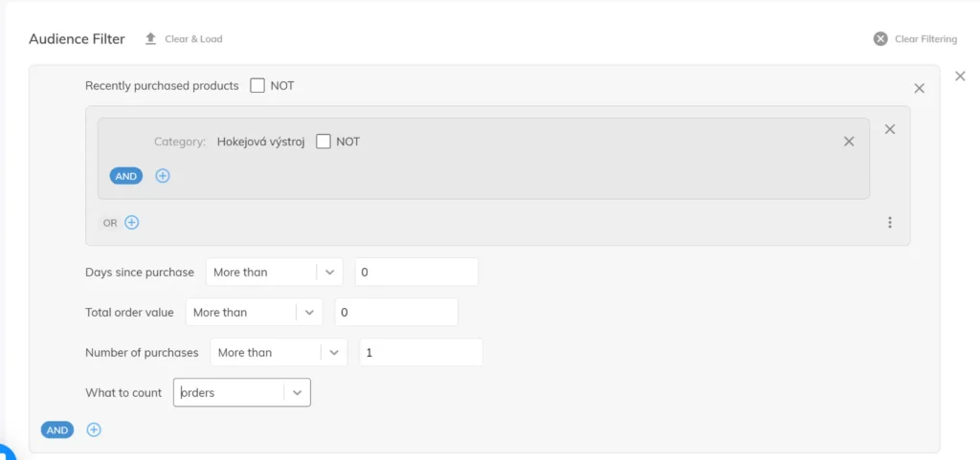Click the Clear Filtering circled X icon
980x460 pixels.
[880, 39]
